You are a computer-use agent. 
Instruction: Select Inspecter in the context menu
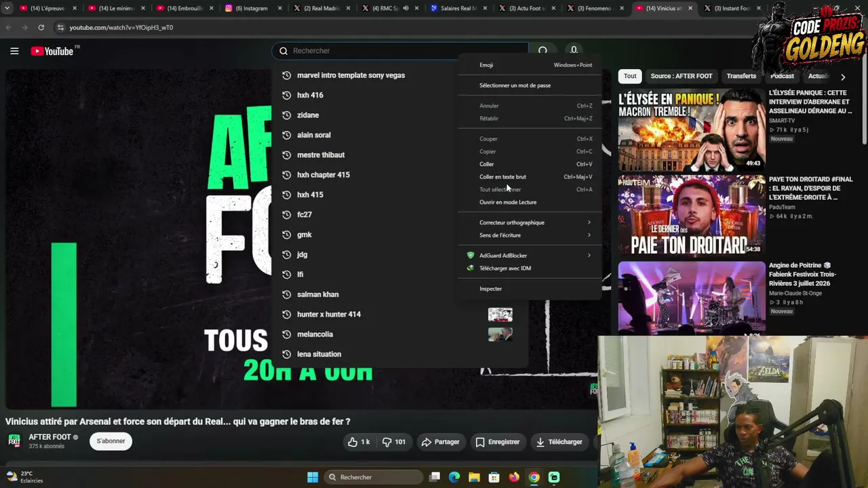pos(529,289)
